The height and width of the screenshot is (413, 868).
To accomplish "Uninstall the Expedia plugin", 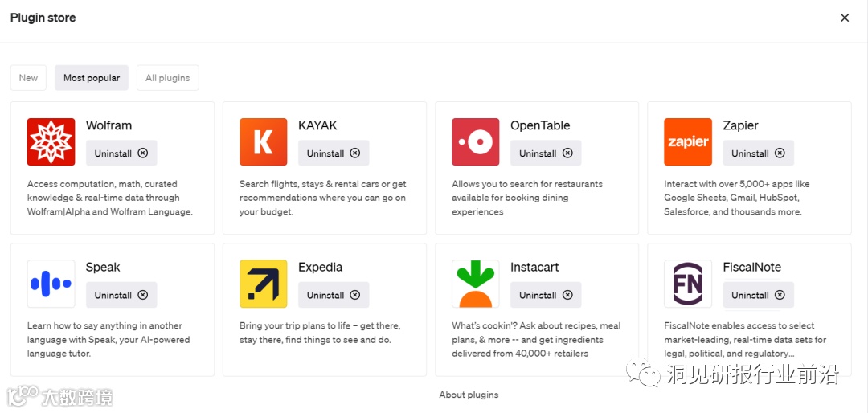I will tap(334, 295).
